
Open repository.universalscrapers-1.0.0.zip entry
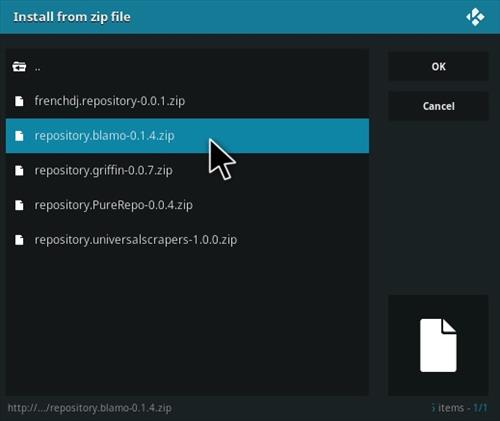tap(187, 240)
